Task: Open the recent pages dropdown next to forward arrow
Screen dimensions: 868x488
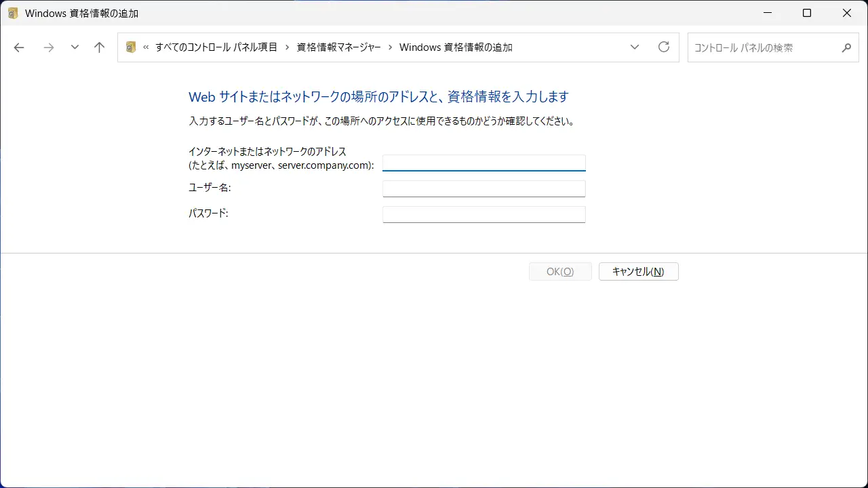Action: [x=75, y=47]
